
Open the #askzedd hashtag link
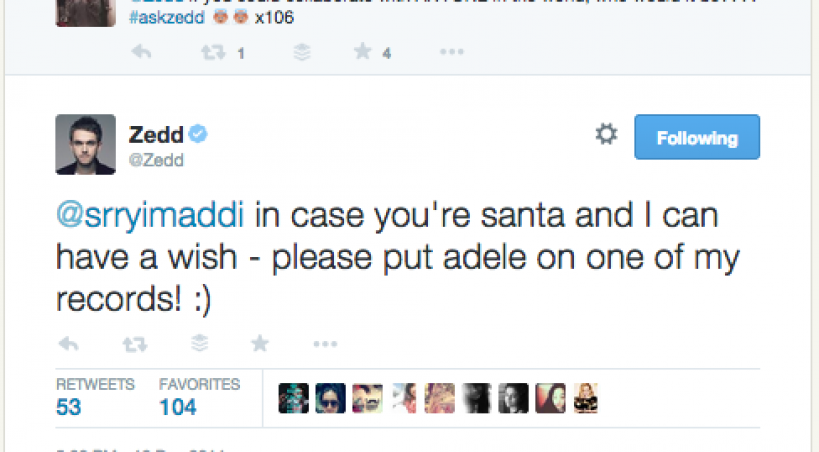166,19
